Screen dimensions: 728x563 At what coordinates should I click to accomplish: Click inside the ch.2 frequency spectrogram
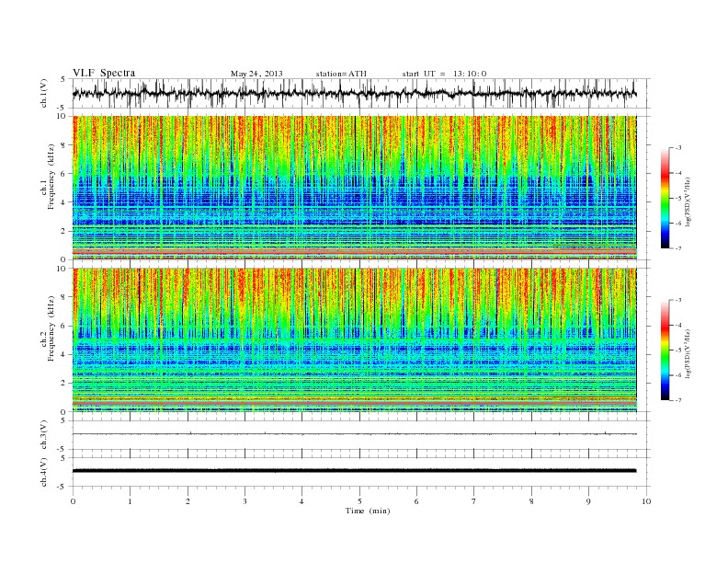coord(354,339)
